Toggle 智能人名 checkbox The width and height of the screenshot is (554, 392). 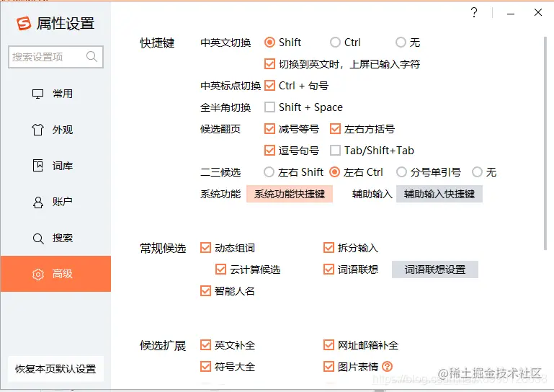[205, 291]
